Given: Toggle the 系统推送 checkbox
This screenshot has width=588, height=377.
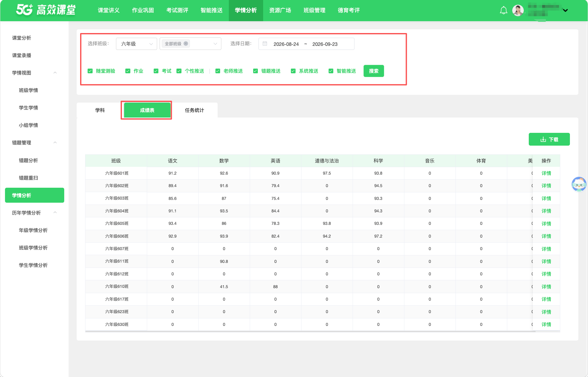Looking at the screenshot, I should pyautogui.click(x=293, y=71).
